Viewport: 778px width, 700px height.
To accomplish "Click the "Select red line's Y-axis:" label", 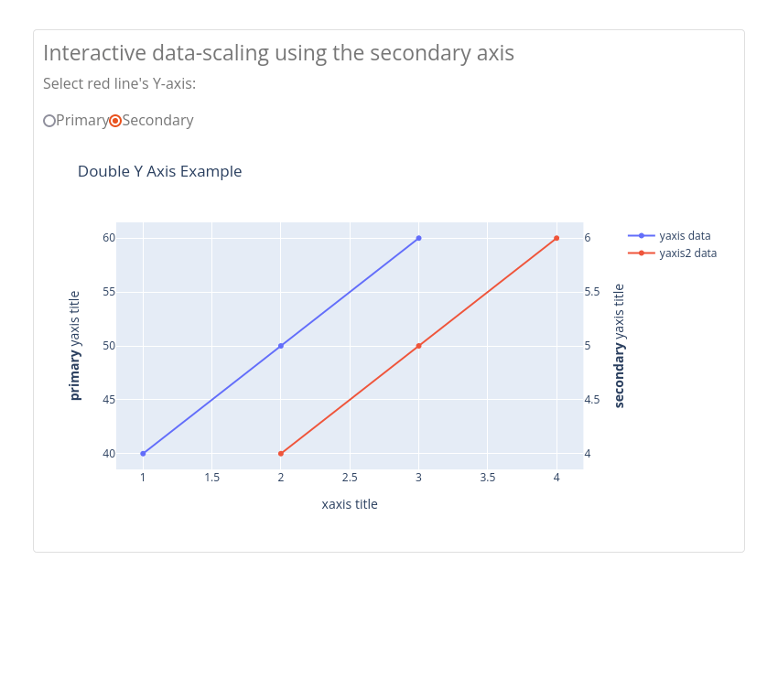I will pos(119,84).
